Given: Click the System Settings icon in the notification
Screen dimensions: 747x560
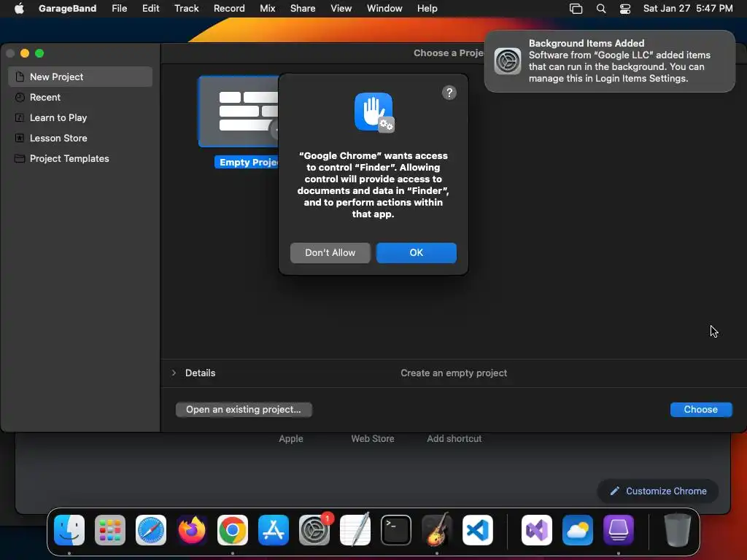Looking at the screenshot, I should coord(508,61).
